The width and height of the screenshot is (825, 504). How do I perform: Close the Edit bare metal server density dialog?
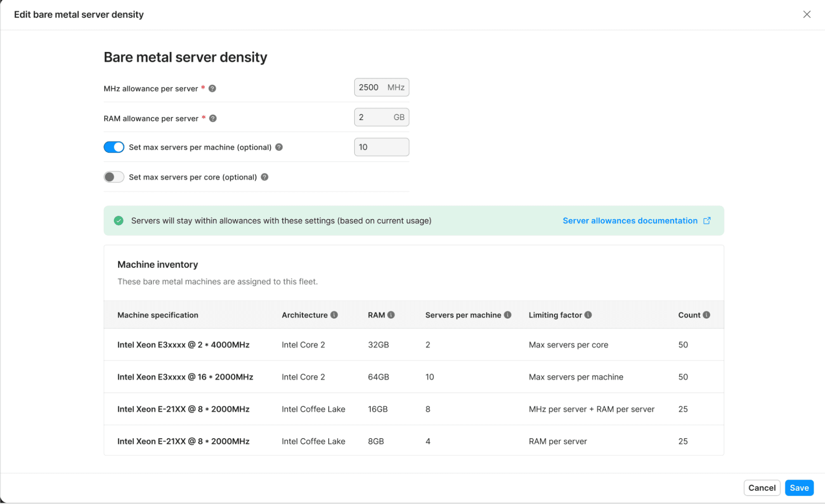point(807,14)
